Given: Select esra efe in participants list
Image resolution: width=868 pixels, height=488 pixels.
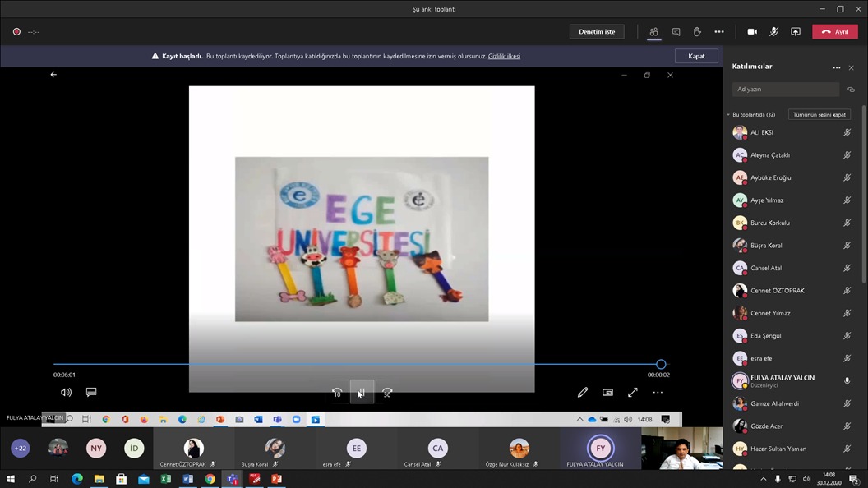Looking at the screenshot, I should tap(792, 358).
